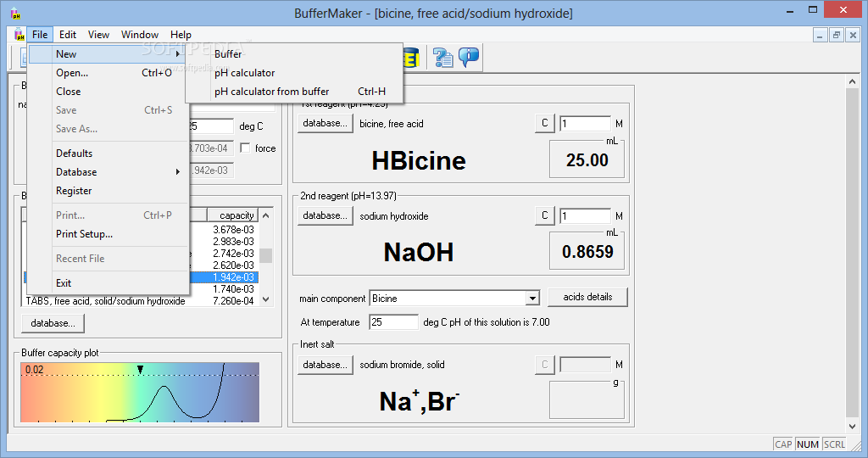Open the Window menu
This screenshot has height=458, width=868.
140,34
